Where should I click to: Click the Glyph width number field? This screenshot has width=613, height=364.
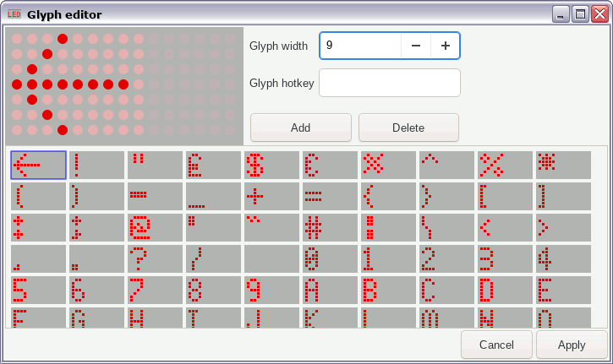(x=359, y=46)
